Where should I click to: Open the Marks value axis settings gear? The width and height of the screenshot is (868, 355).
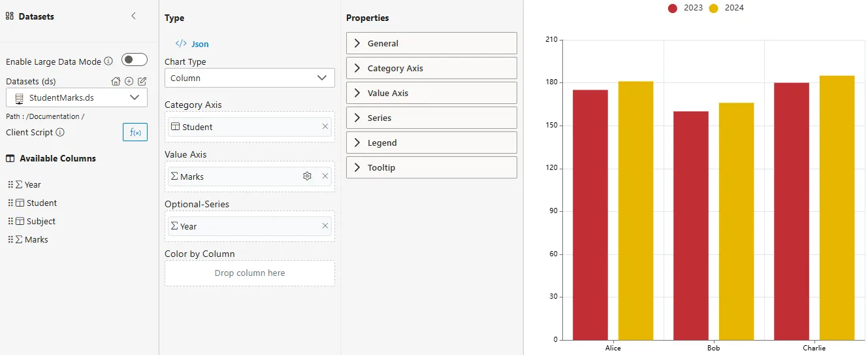pyautogui.click(x=307, y=177)
